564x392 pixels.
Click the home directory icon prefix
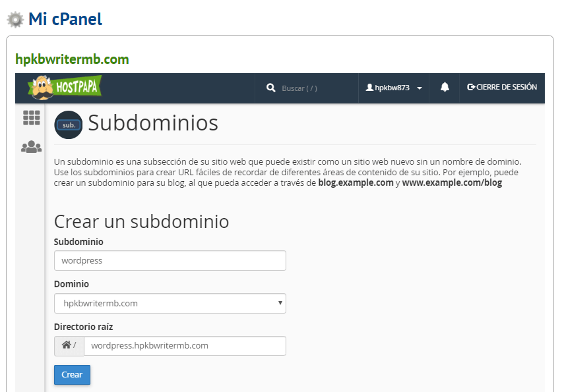coord(69,346)
